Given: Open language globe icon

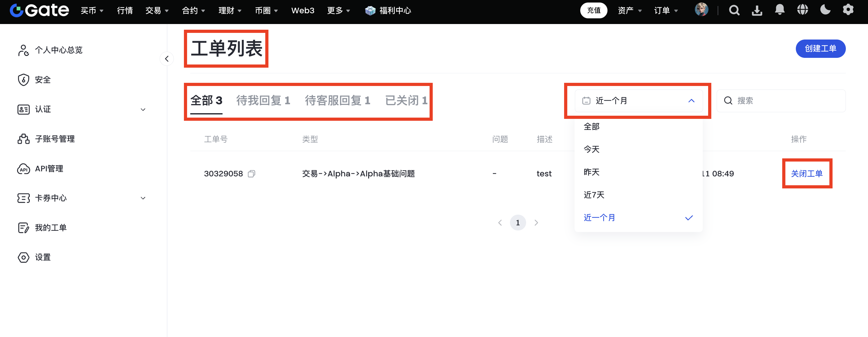Looking at the screenshot, I should 802,10.
